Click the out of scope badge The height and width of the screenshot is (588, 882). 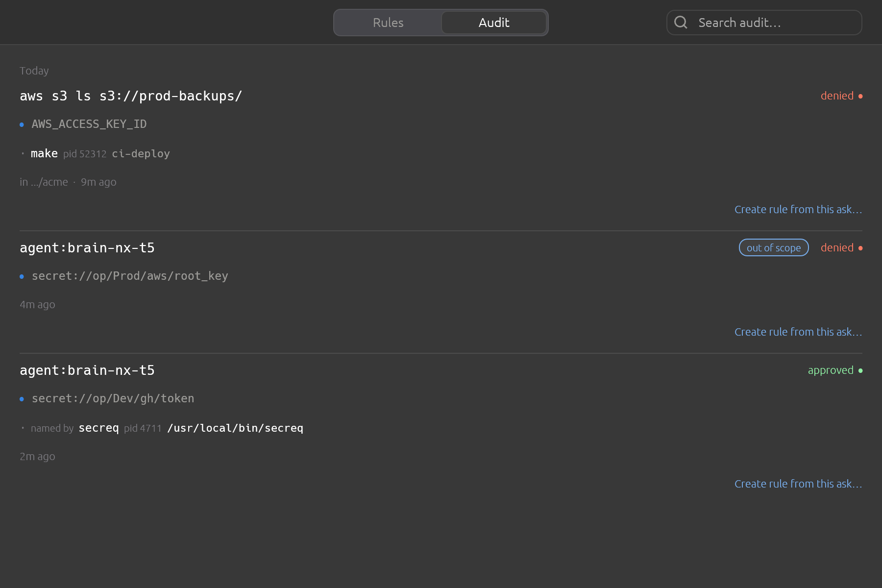click(774, 248)
